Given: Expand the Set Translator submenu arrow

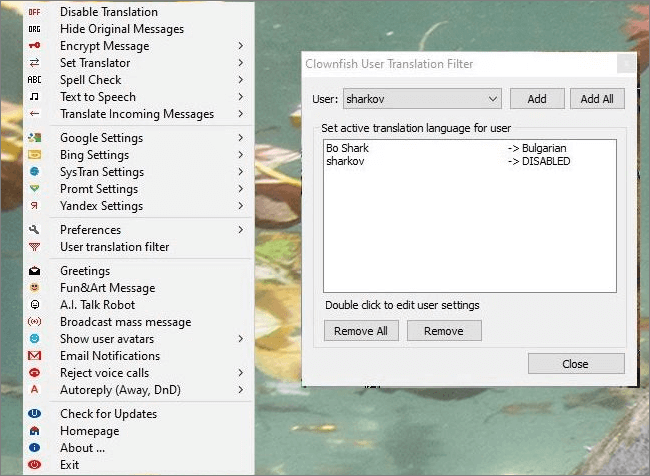Looking at the screenshot, I should pyautogui.click(x=241, y=63).
